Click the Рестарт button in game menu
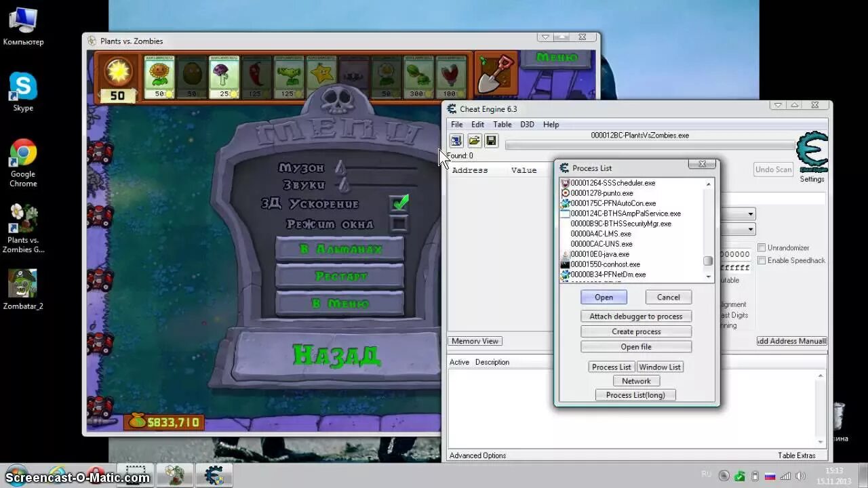The image size is (868, 488). pos(340,277)
